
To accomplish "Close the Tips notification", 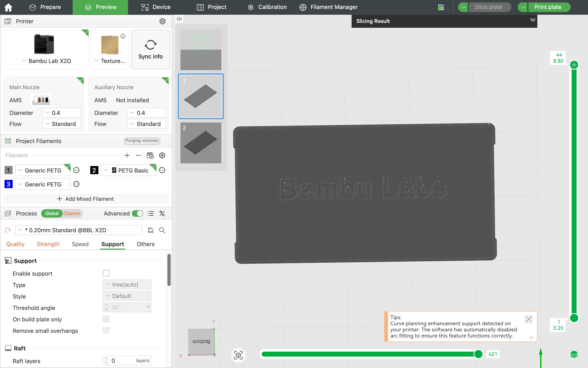I will pos(529,319).
